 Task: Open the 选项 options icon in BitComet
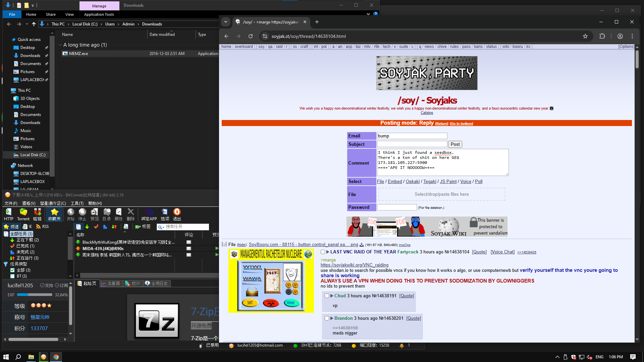[x=165, y=214]
